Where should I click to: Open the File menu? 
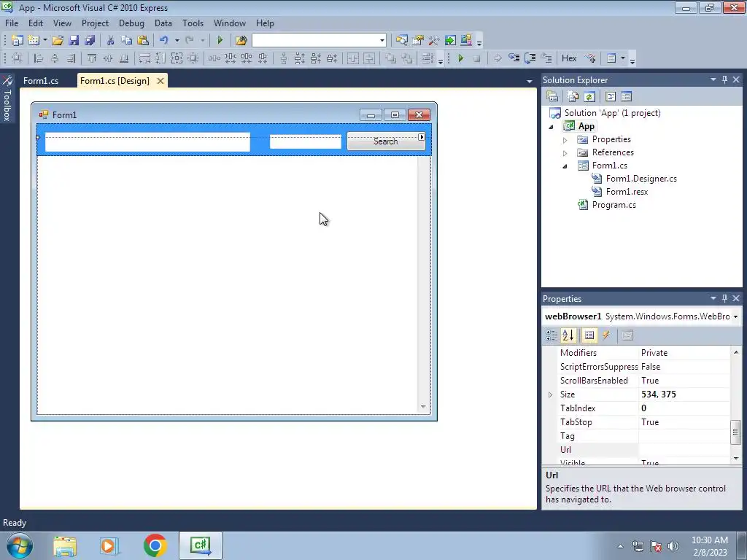(x=12, y=23)
